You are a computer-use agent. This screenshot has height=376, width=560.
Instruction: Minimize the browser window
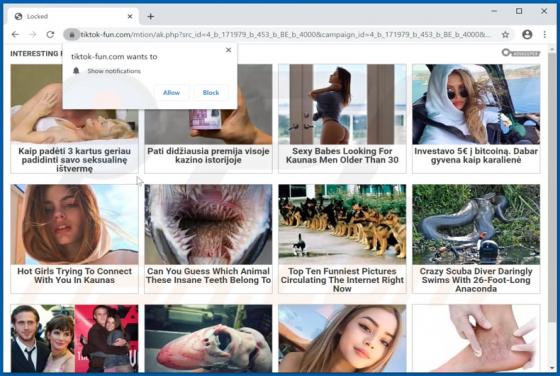pyautogui.click(x=494, y=11)
